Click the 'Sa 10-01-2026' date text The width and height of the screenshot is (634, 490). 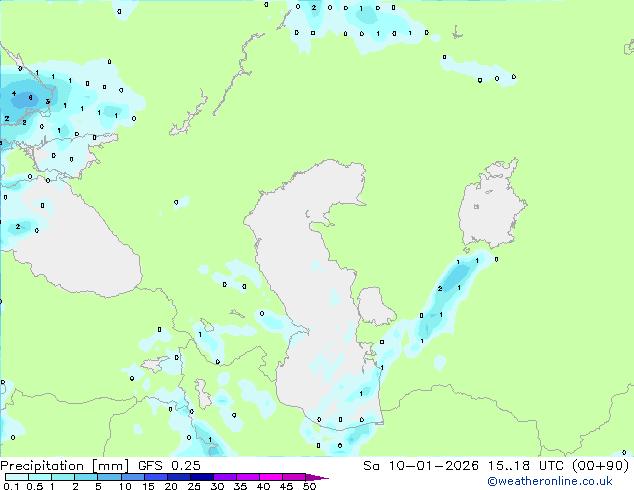point(421,466)
